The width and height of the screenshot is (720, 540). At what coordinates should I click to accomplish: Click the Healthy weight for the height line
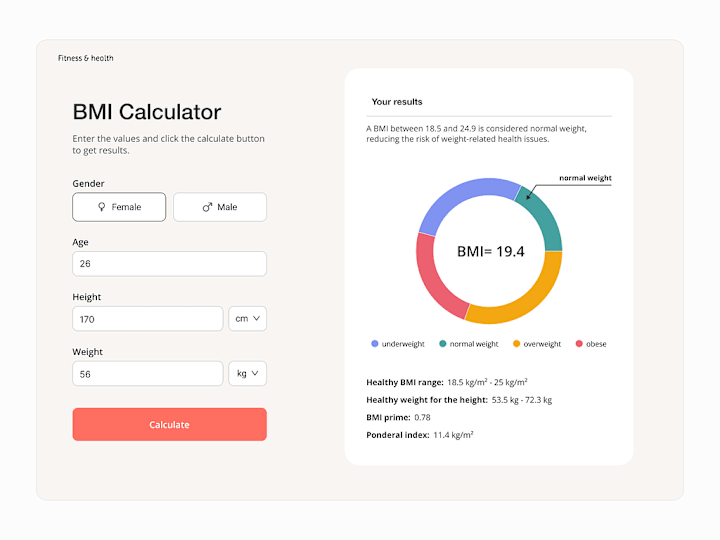(459, 400)
